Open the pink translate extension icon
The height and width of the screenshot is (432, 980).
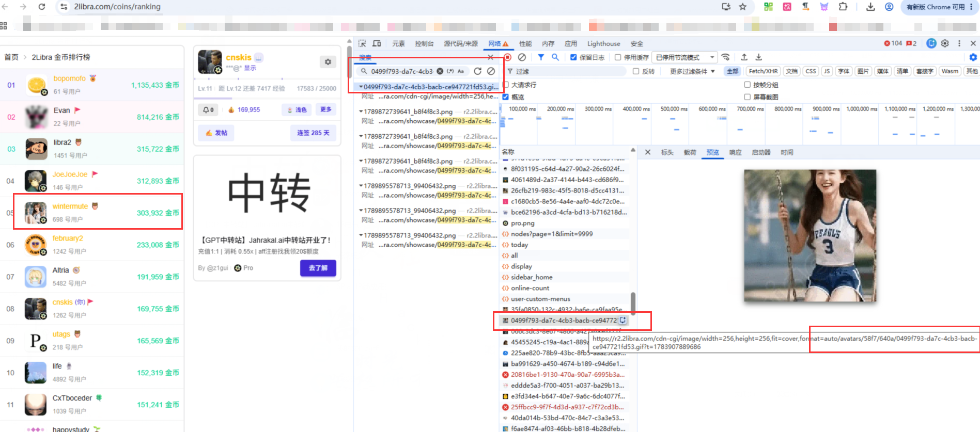coord(787,7)
